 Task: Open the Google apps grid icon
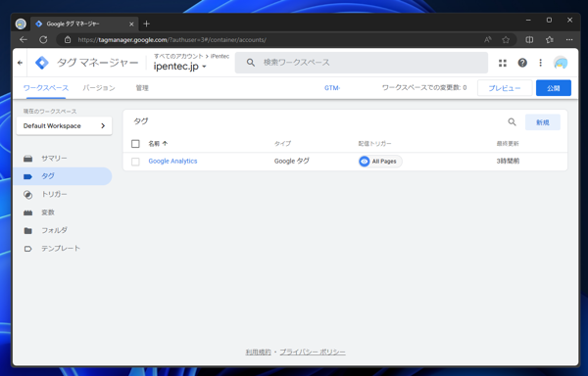pos(503,63)
